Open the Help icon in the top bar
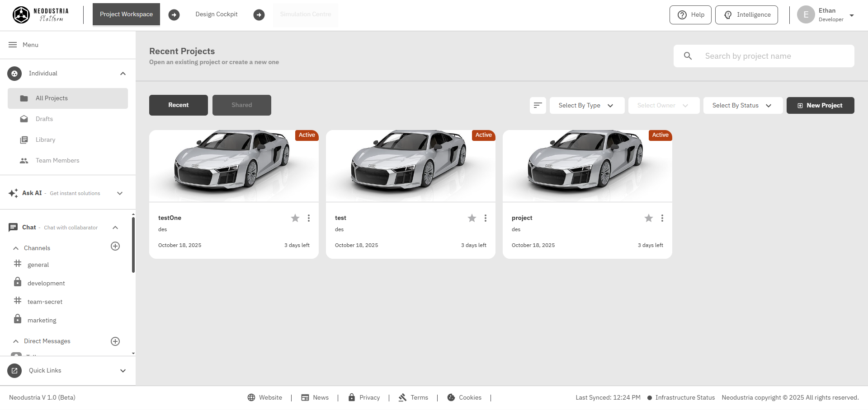868x410 pixels. pos(682,14)
